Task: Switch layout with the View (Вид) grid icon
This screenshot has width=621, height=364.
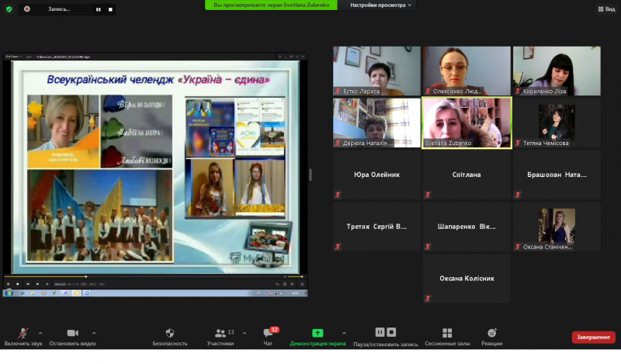Action: coord(606,9)
